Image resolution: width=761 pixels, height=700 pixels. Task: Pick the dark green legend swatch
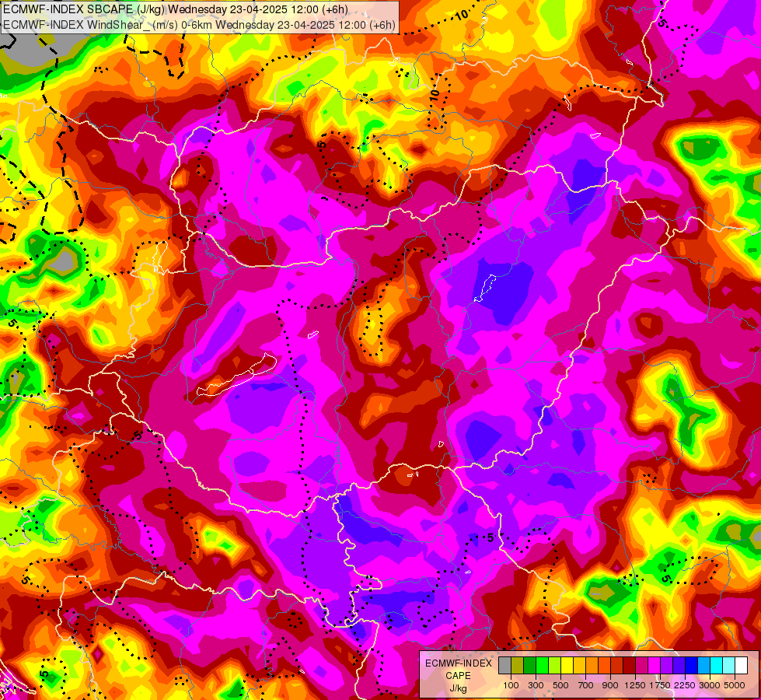pyautogui.click(x=530, y=665)
